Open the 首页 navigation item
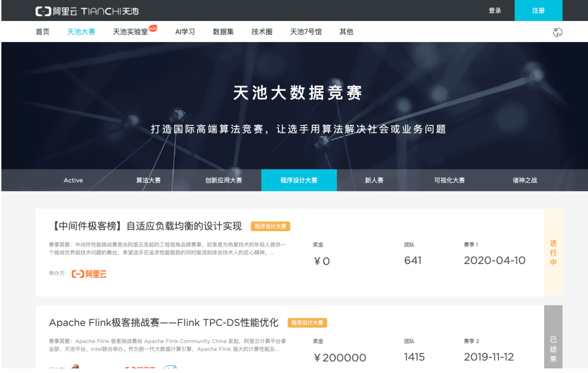 pos(42,32)
